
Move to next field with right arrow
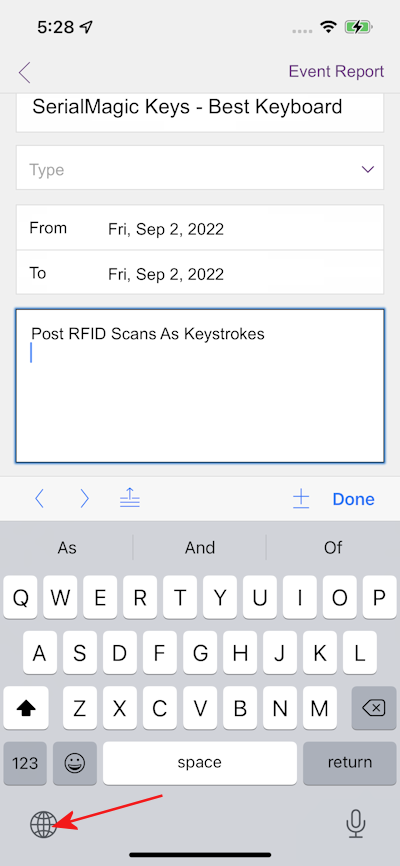point(85,499)
